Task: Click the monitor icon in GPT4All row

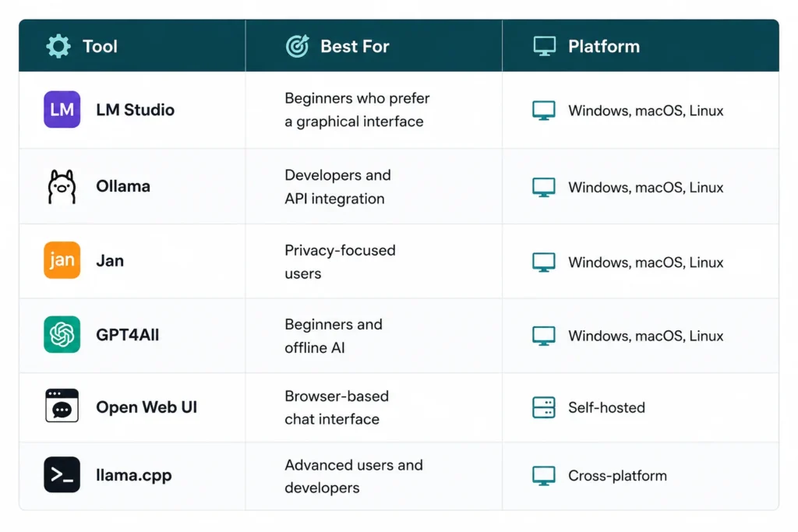Action: tap(543, 336)
